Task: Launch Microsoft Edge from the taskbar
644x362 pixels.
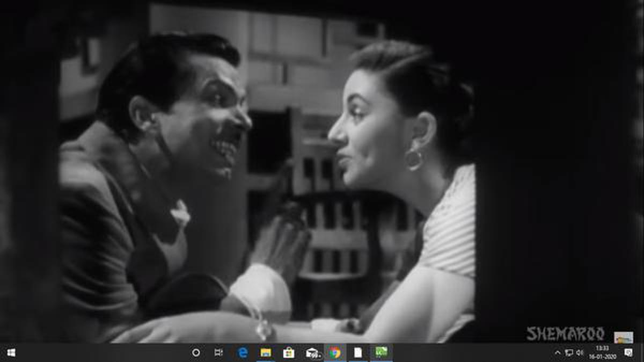Action: point(243,353)
